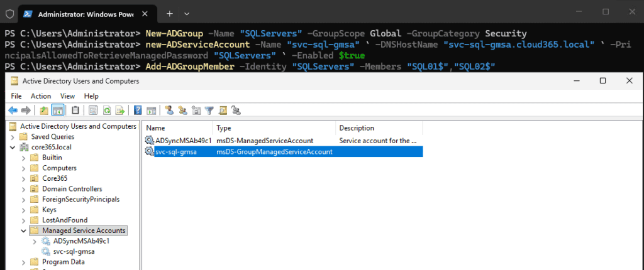Select svc-sql-gmsa in the tree pane
This screenshot has width=644, height=270.
[x=74, y=252]
